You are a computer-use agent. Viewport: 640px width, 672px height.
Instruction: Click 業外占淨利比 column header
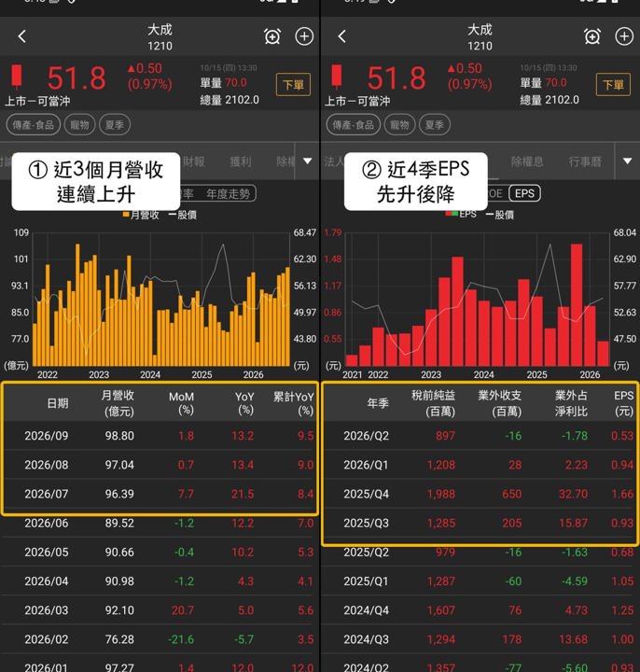[x=572, y=403]
